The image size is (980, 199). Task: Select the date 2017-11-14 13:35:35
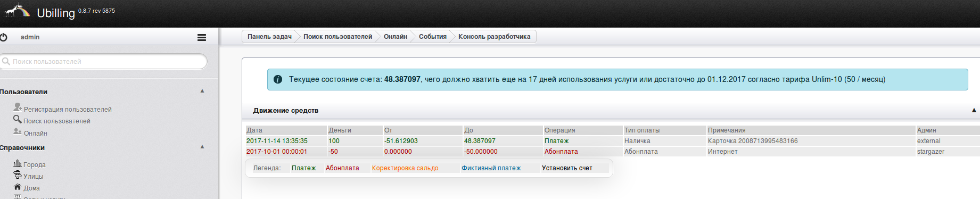pos(277,141)
